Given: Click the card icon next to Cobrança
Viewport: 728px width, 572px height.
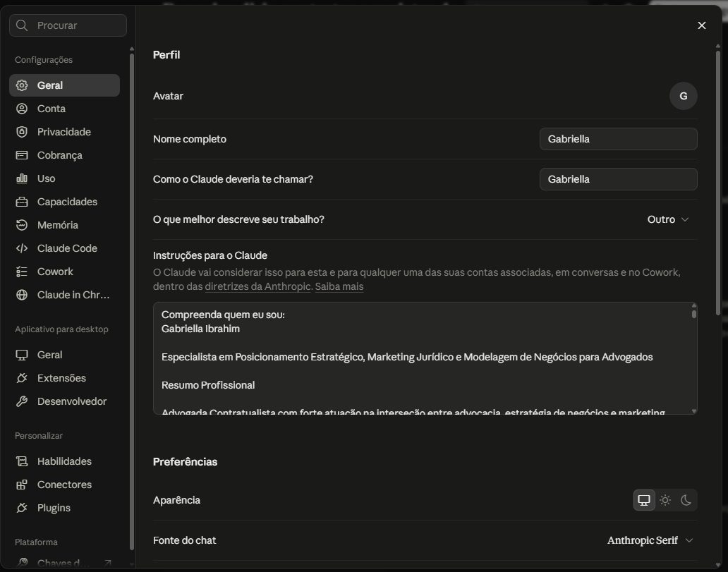Looking at the screenshot, I should (x=22, y=155).
